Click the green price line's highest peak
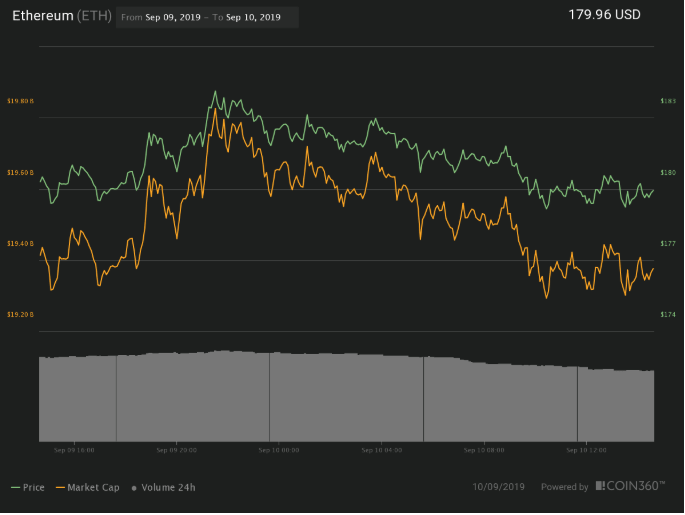 (x=215, y=92)
